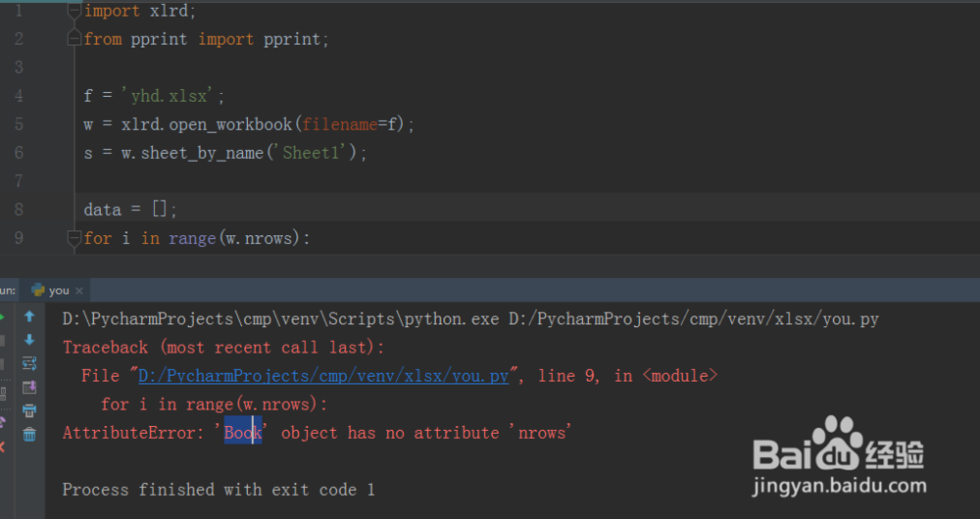This screenshot has height=519, width=980.
Task: Select the 'you' run tab
Action: pos(57,291)
